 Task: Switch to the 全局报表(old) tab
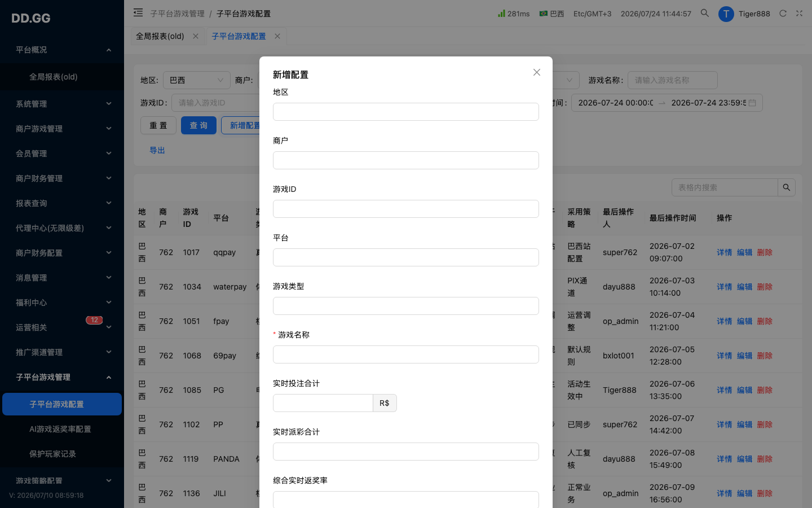[x=160, y=36]
